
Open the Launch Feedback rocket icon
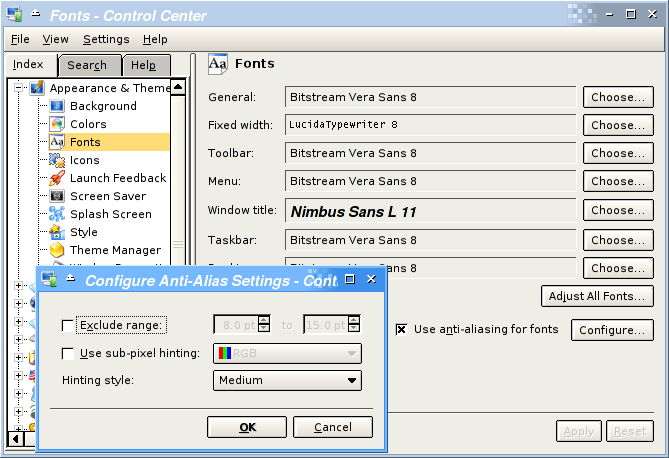coord(57,178)
